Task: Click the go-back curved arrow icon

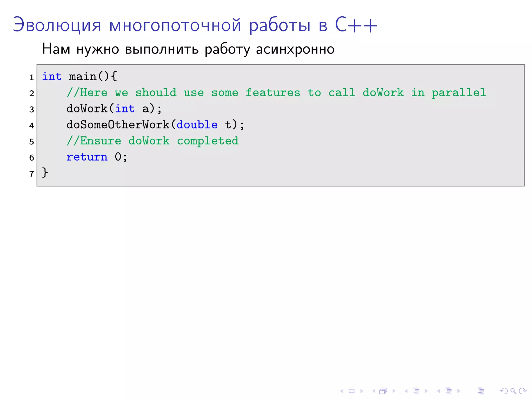Action: [504, 391]
